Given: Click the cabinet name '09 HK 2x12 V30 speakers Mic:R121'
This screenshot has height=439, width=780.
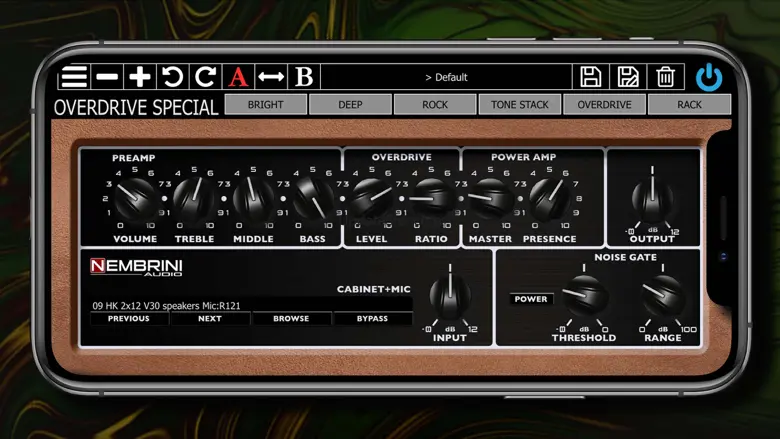Looking at the screenshot, I should tap(167, 306).
